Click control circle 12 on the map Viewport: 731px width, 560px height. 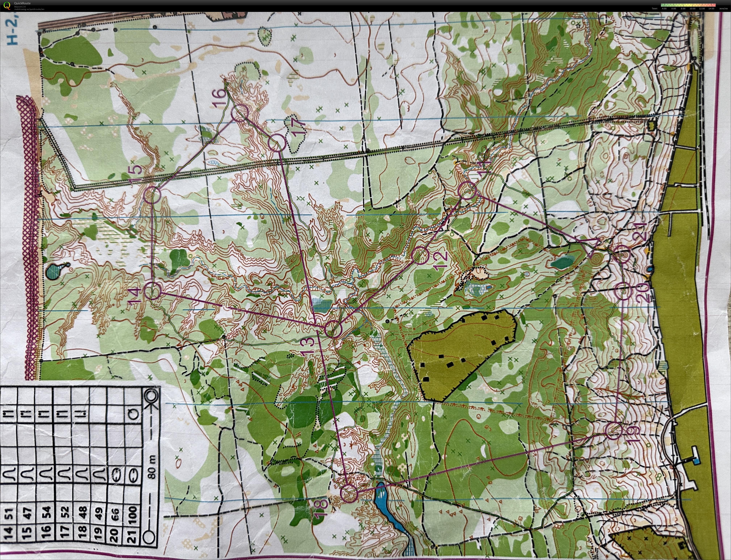click(420, 255)
